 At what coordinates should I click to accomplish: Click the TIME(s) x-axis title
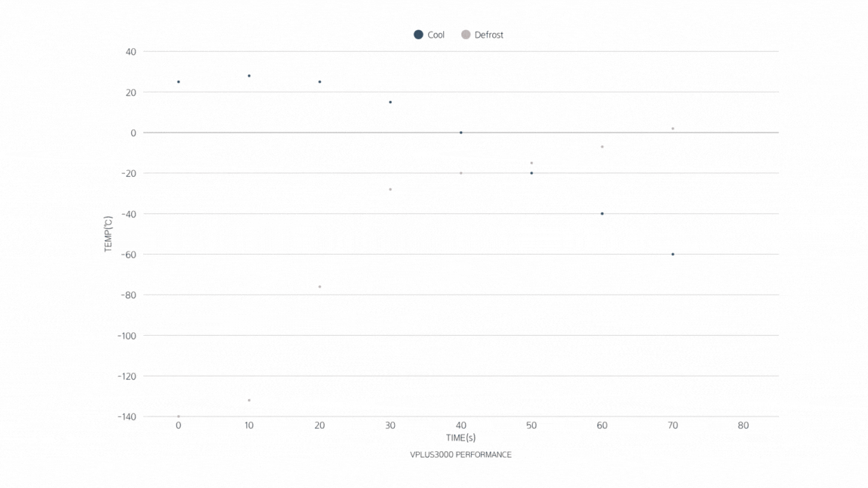[460, 438]
